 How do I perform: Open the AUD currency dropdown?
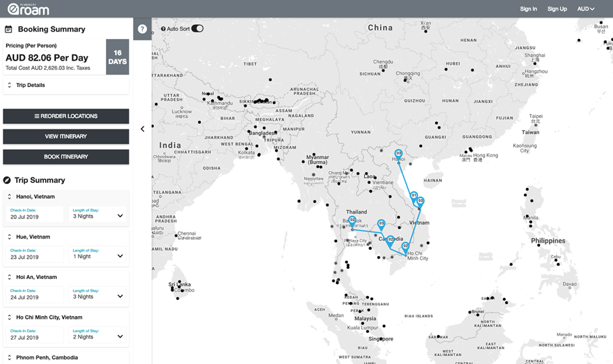tap(585, 9)
